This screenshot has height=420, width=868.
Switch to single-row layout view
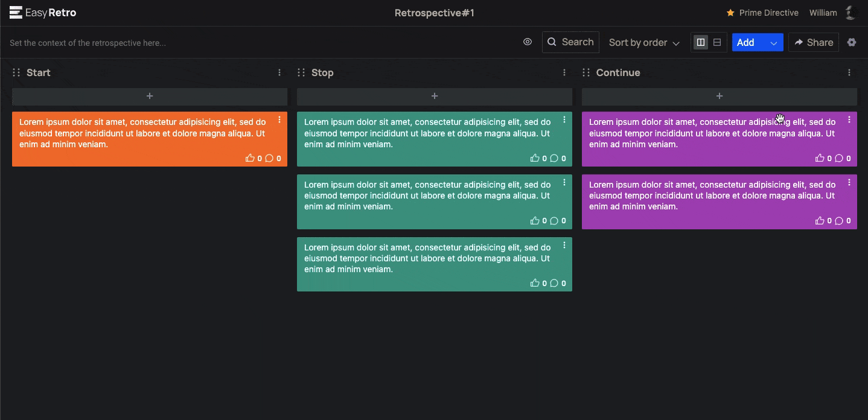pos(717,42)
